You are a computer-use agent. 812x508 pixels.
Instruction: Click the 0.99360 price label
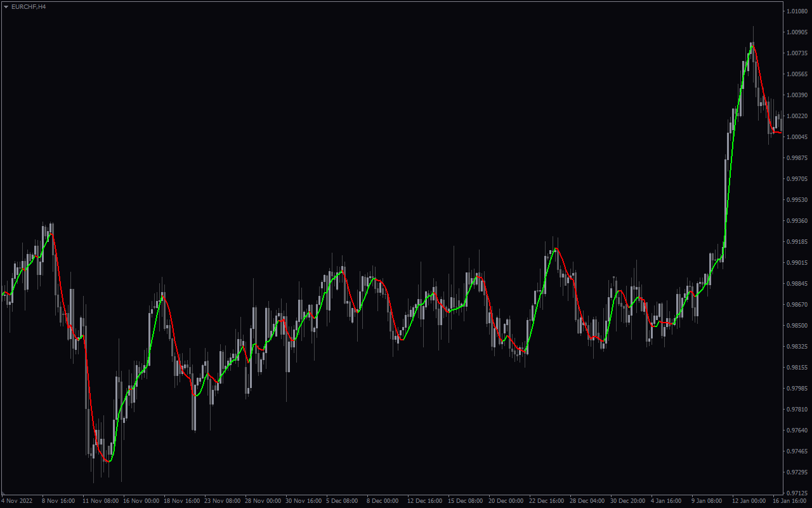[x=797, y=220]
